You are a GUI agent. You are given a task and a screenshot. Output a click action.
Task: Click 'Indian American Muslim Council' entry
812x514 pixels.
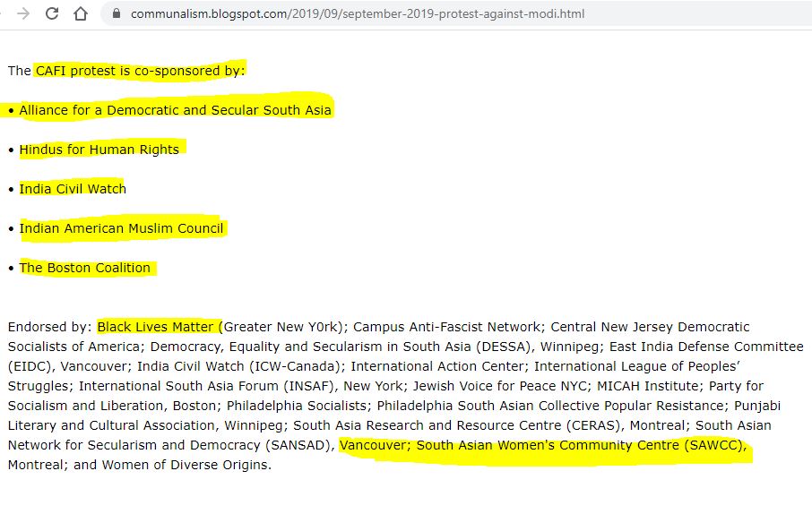(121, 227)
